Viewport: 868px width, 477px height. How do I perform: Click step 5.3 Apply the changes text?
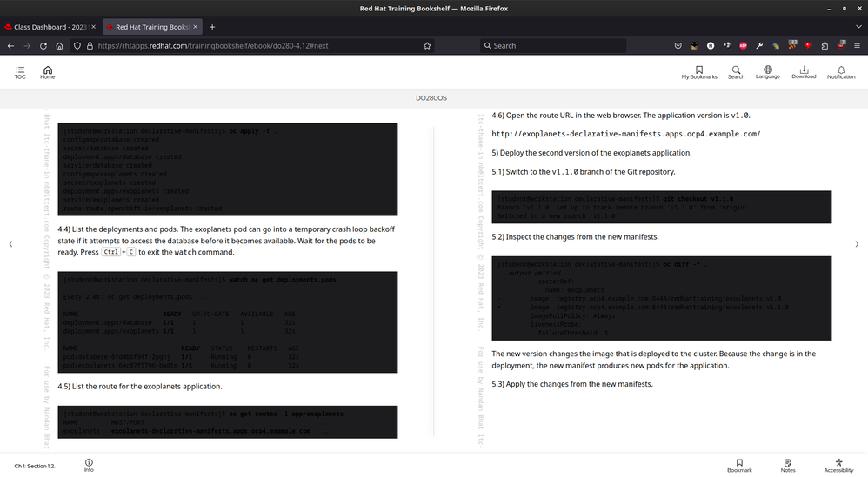(x=572, y=384)
